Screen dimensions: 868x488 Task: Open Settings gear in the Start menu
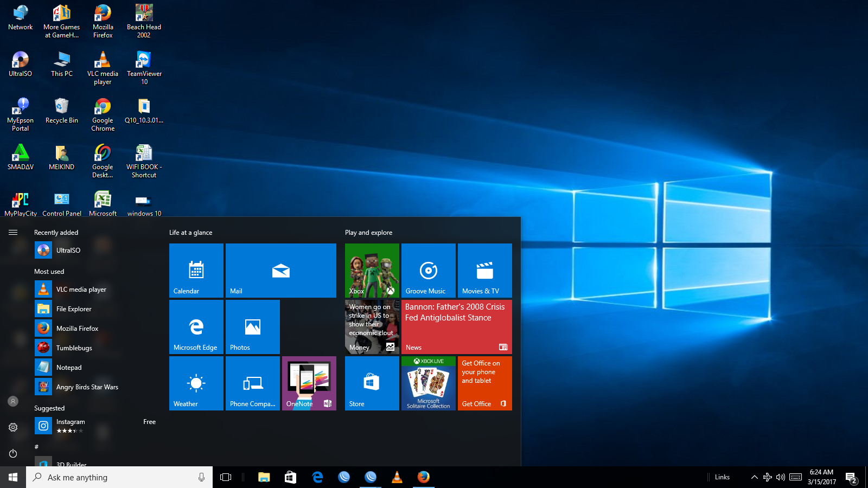pos(13,427)
